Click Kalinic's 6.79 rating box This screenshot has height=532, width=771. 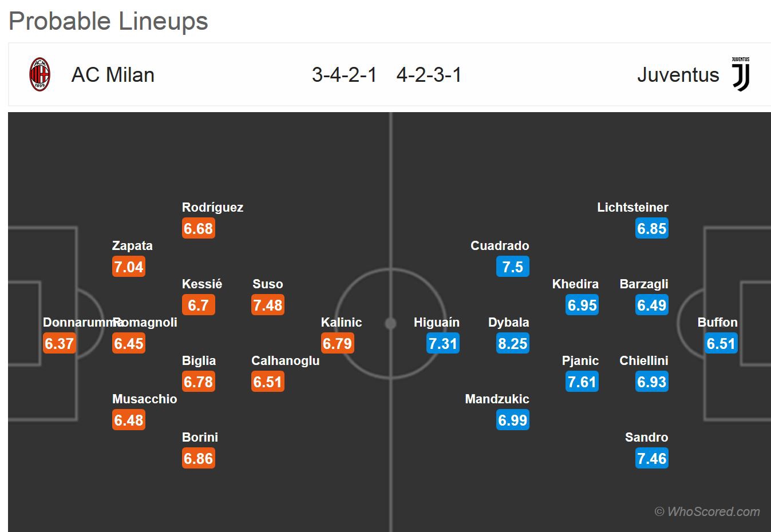point(338,343)
